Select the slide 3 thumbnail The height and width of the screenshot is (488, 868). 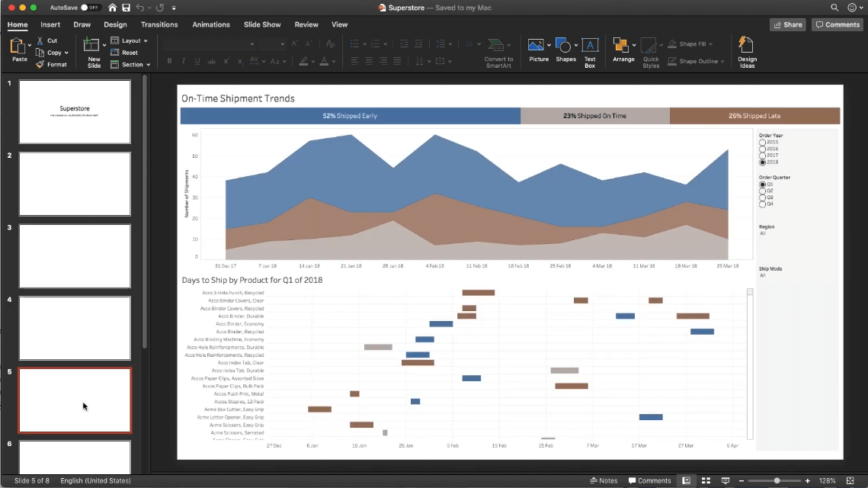pyautogui.click(x=74, y=255)
